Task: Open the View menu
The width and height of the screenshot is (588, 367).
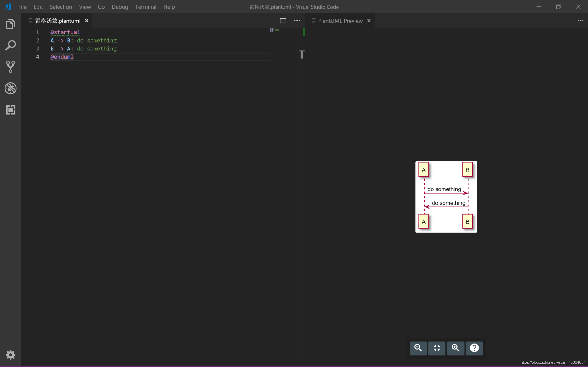Action: (85, 7)
